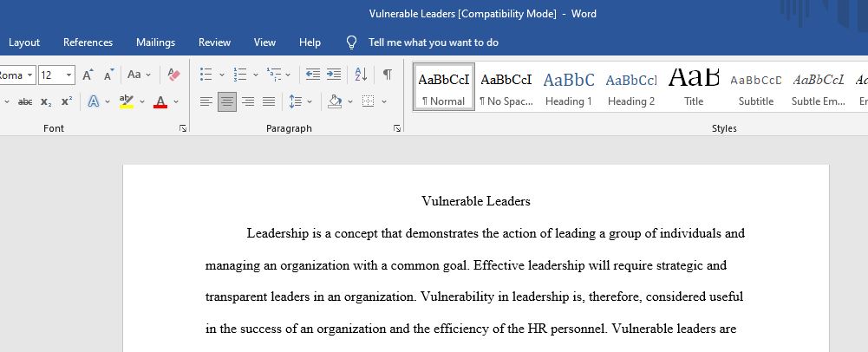Align text to the right
This screenshot has width=868, height=352.
click(x=248, y=101)
